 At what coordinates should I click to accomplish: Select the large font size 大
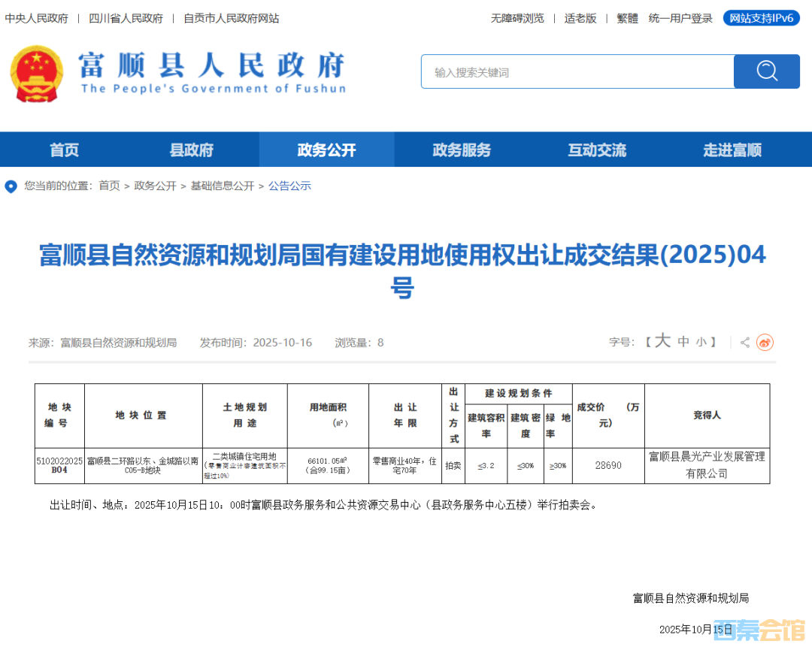tap(662, 341)
